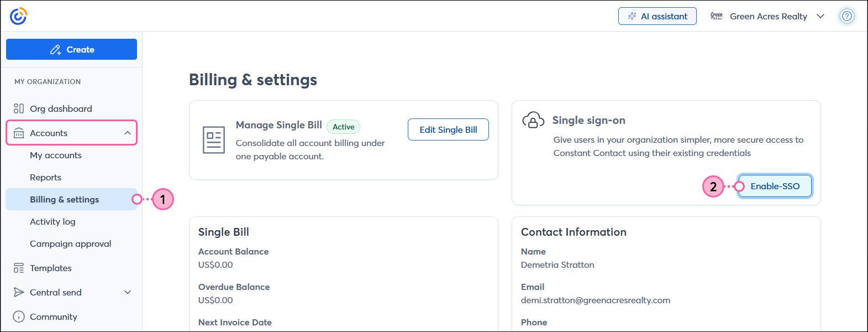Viewport: 868px width, 332px height.
Task: Click the Phone label
Action: tap(534, 322)
